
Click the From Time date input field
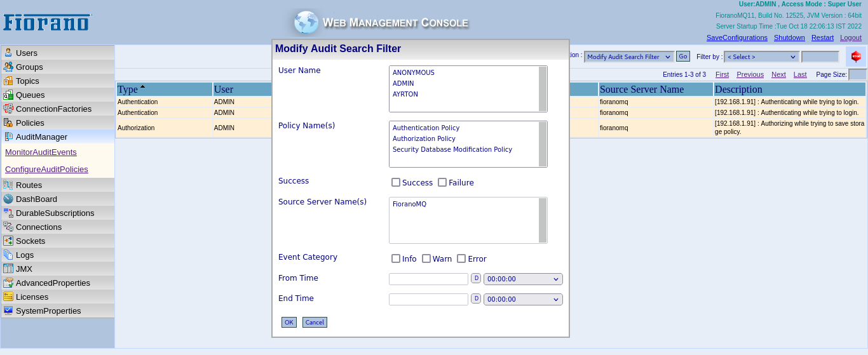(428, 279)
